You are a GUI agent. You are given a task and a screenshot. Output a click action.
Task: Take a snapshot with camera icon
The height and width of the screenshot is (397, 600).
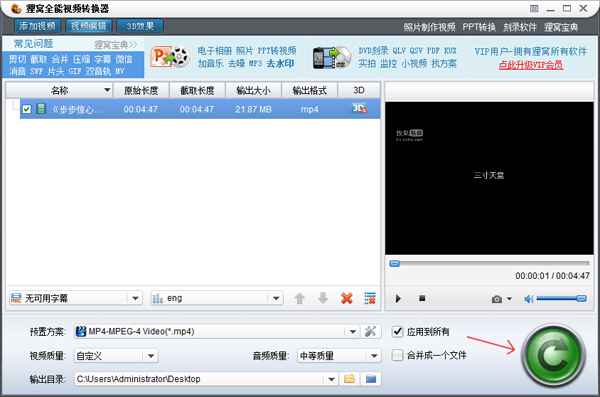click(x=497, y=299)
